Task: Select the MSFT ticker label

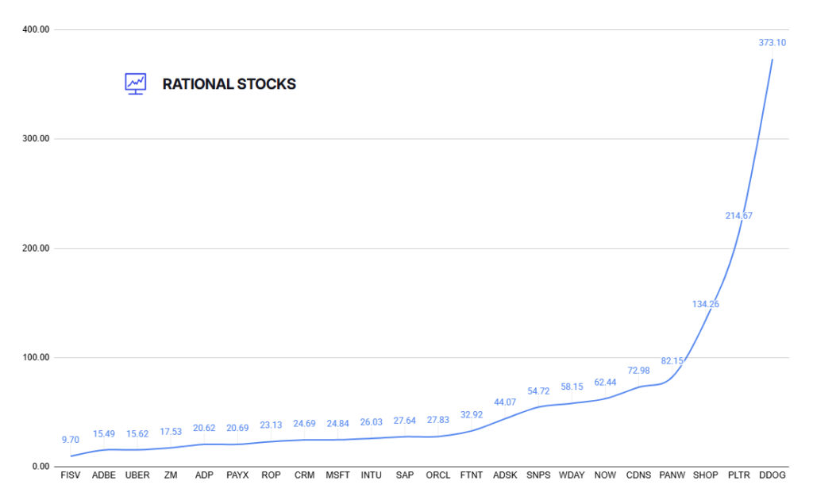Action: coord(337,475)
